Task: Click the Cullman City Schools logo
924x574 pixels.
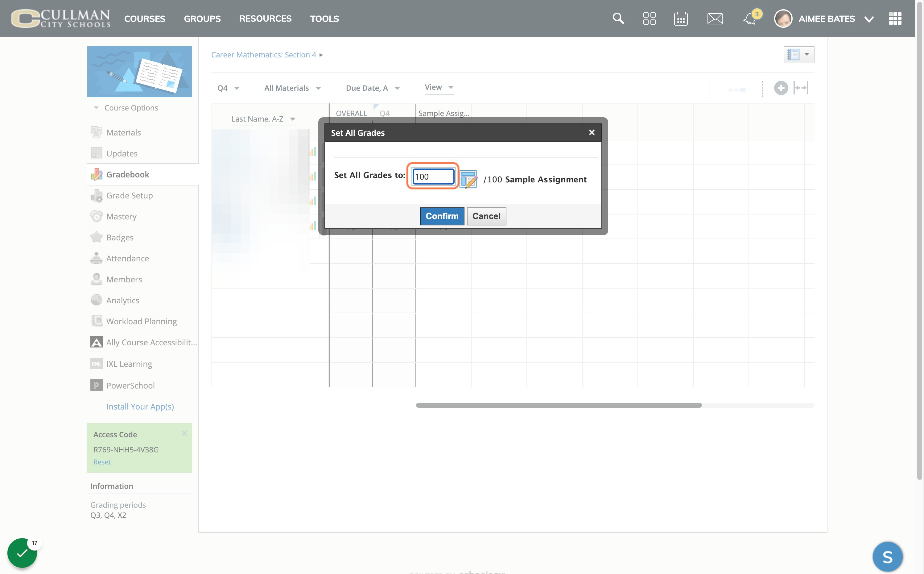Action: [x=61, y=18]
